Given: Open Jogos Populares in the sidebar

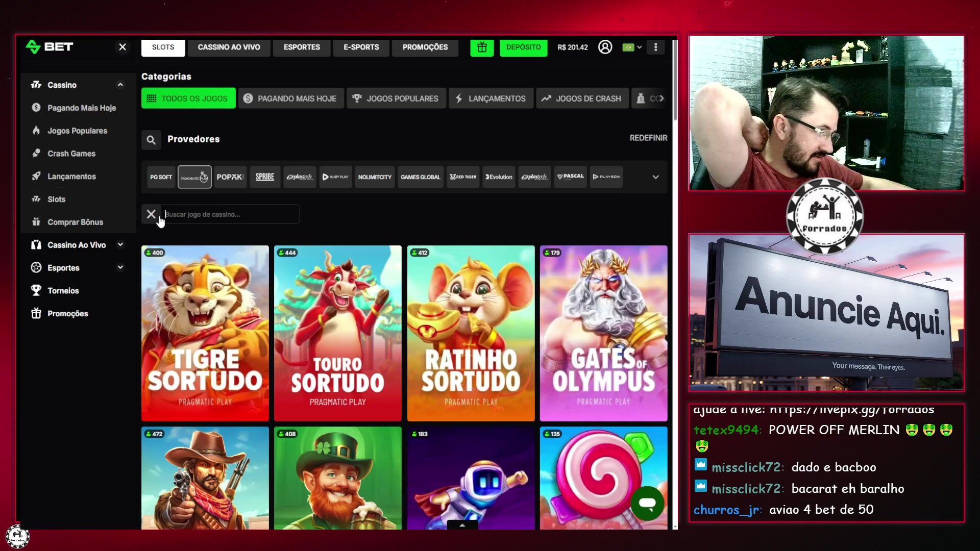Looking at the screenshot, I should point(78,131).
